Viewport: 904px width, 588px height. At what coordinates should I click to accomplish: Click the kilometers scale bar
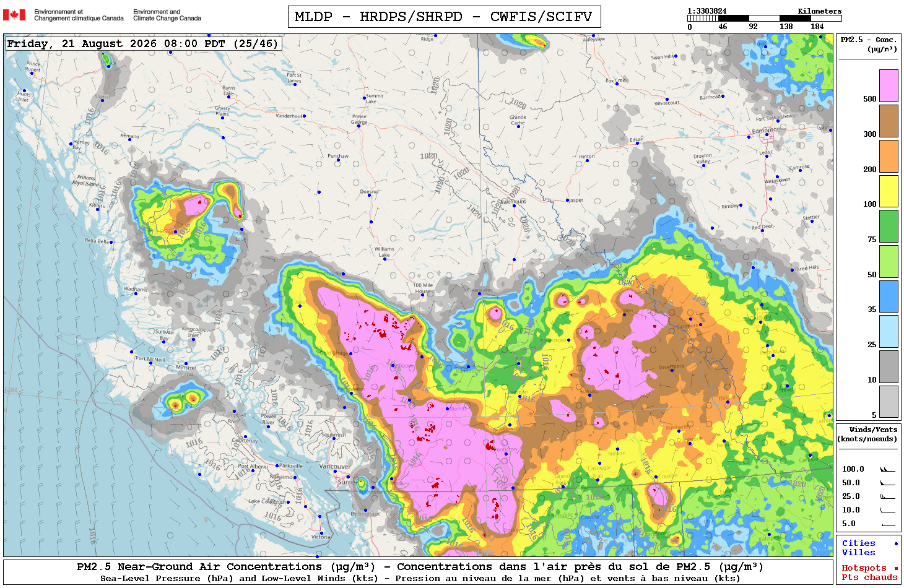click(765, 19)
